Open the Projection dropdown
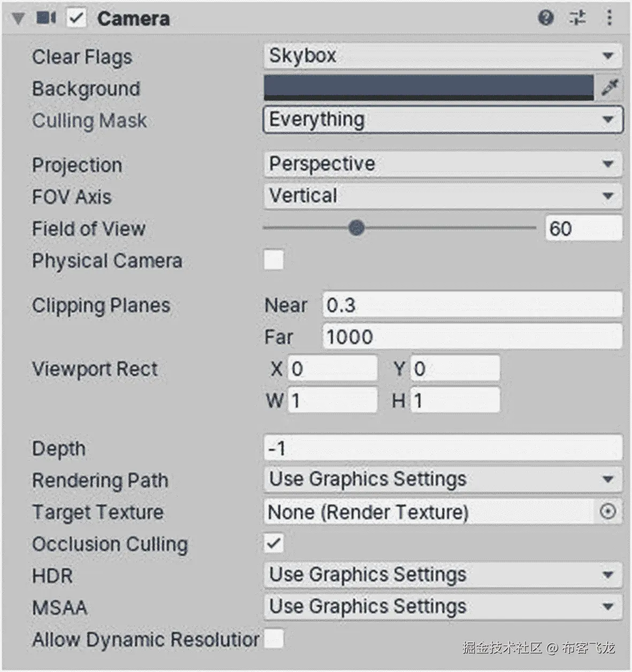Viewport: 632px width, 672px height. click(443, 164)
